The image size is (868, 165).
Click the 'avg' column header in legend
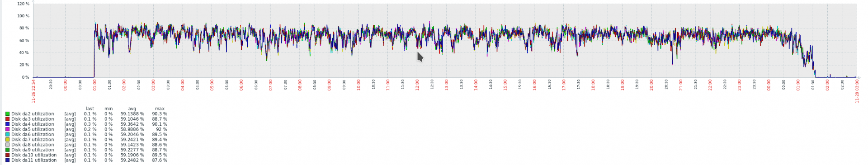coord(132,109)
